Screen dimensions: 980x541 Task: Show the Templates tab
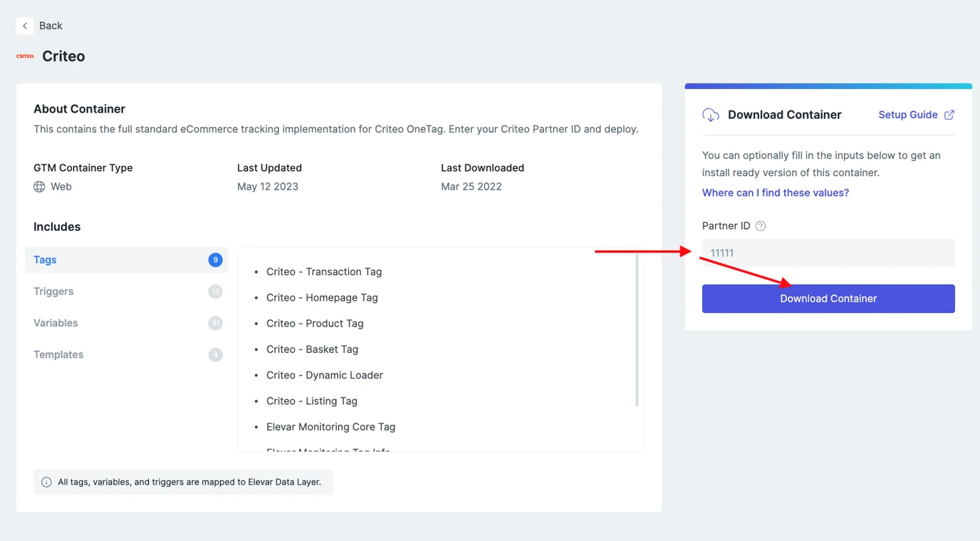(127, 354)
